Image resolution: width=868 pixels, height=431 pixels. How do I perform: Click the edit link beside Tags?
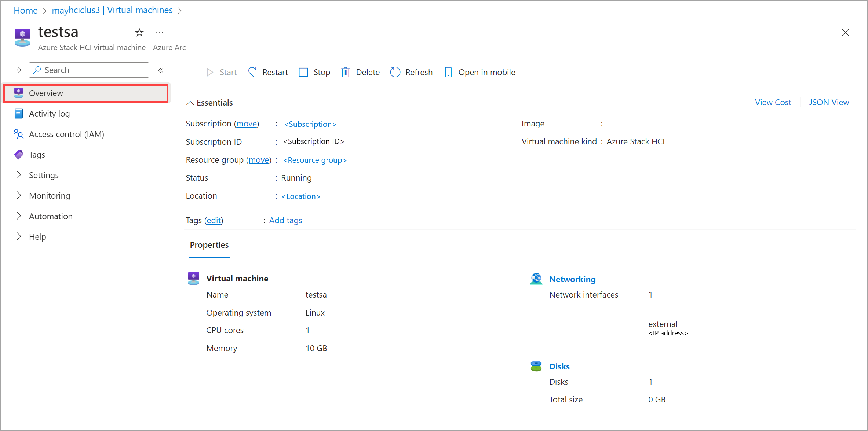pos(214,220)
